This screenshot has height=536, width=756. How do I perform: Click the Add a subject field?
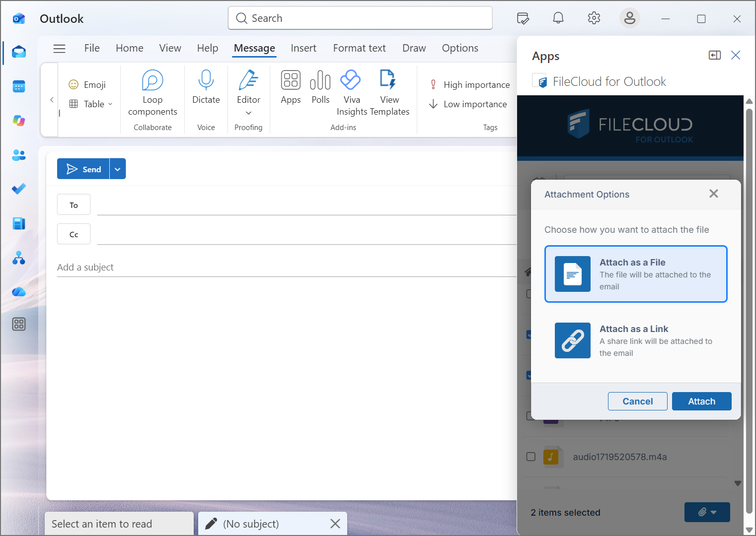point(287,267)
